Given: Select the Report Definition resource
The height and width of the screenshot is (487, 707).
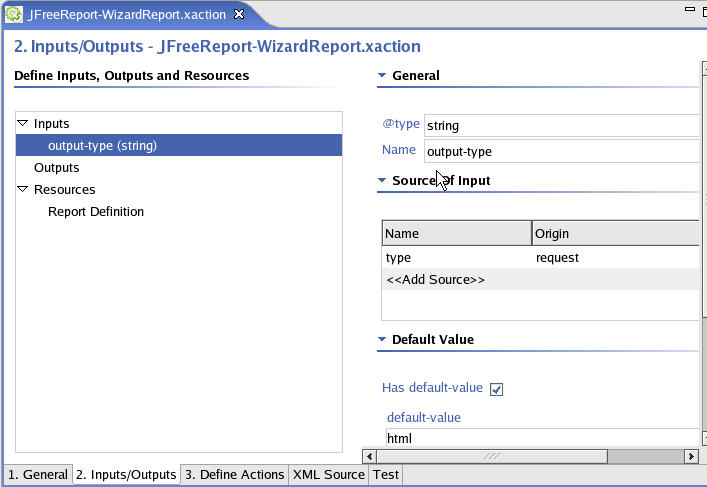Looking at the screenshot, I should 96,211.
